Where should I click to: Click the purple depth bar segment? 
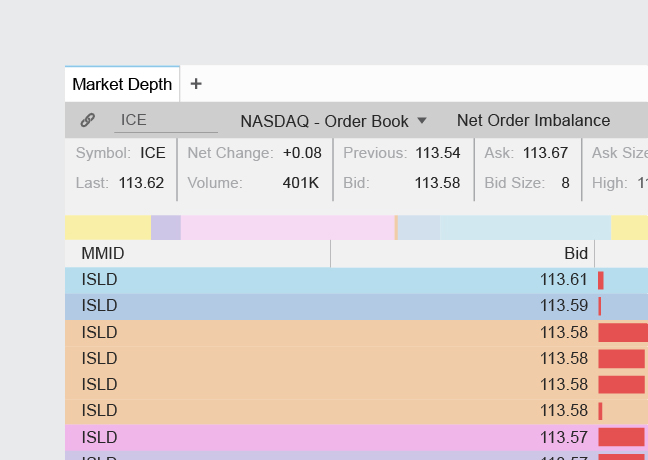click(166, 227)
